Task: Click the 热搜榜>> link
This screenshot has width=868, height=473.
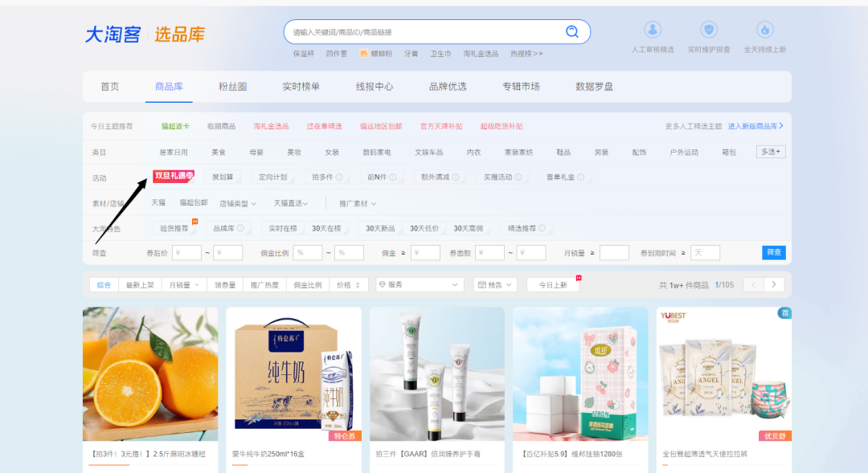Action: point(526,54)
